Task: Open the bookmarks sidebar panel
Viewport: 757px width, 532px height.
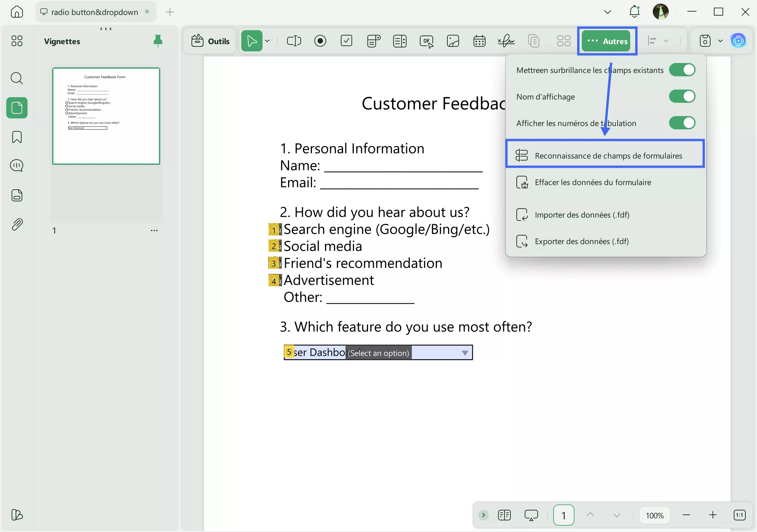Action: (x=17, y=137)
